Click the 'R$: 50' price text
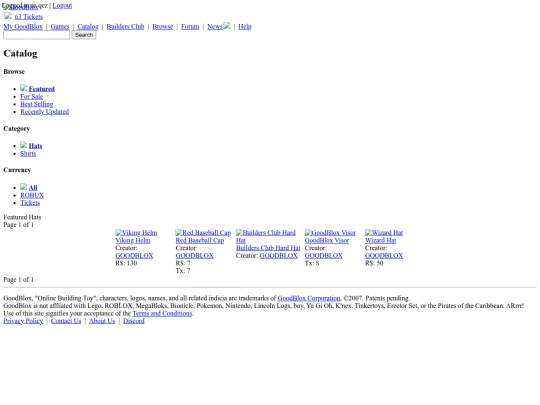 [374, 263]
